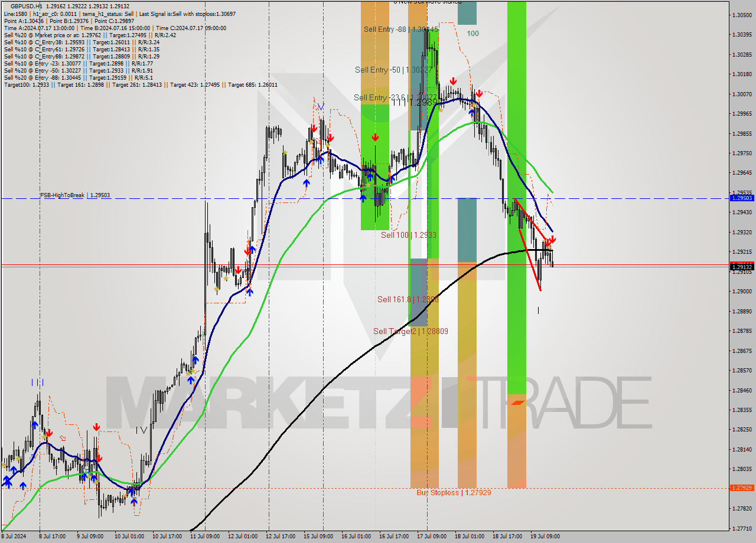The image size is (756, 543).
Task: Click the orange 1.27929 price tag on axis
Action: point(742,488)
